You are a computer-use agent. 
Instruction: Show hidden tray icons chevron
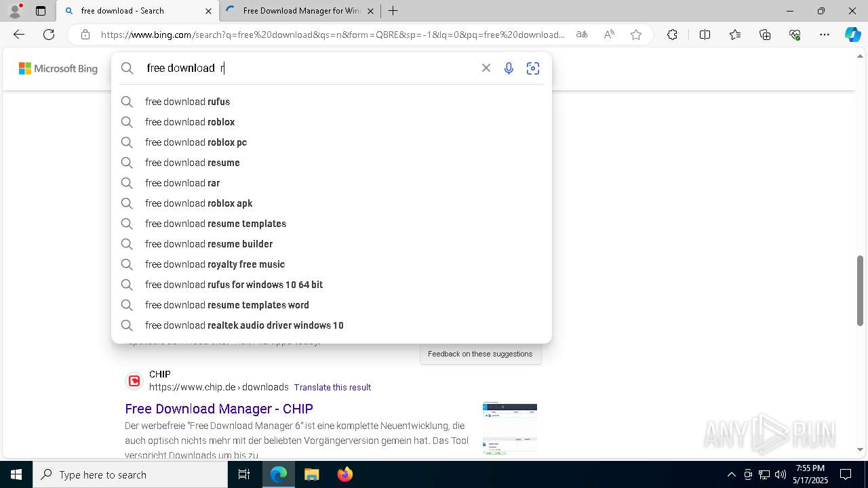coord(731,474)
